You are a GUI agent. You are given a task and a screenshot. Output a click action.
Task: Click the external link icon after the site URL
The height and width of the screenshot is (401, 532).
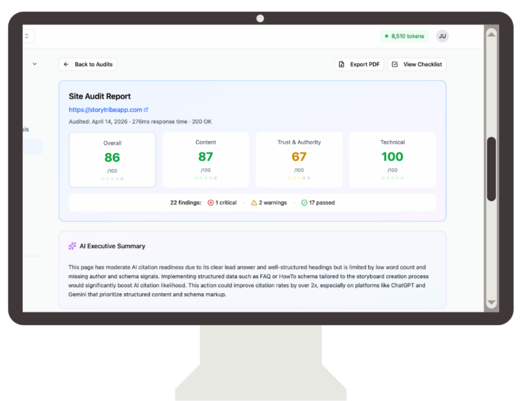146,110
